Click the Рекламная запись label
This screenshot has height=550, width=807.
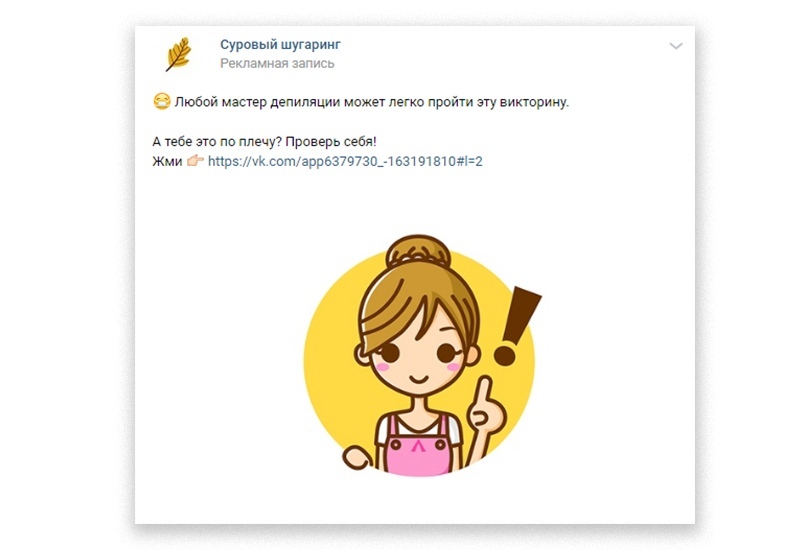click(277, 64)
